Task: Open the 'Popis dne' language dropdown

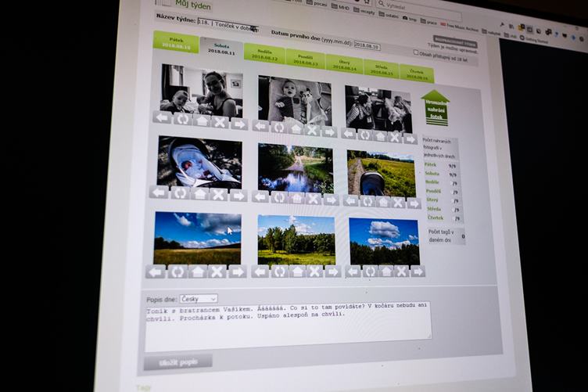Action: click(198, 299)
